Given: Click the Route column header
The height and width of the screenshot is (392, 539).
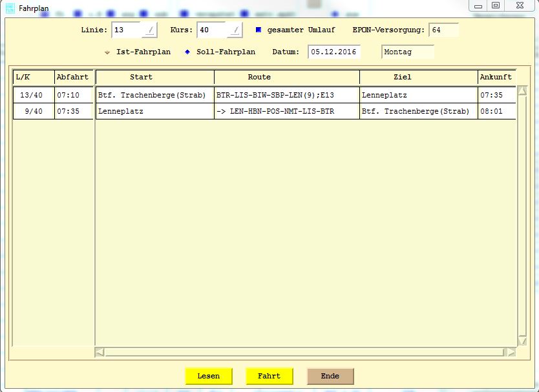Looking at the screenshot, I should point(259,77).
